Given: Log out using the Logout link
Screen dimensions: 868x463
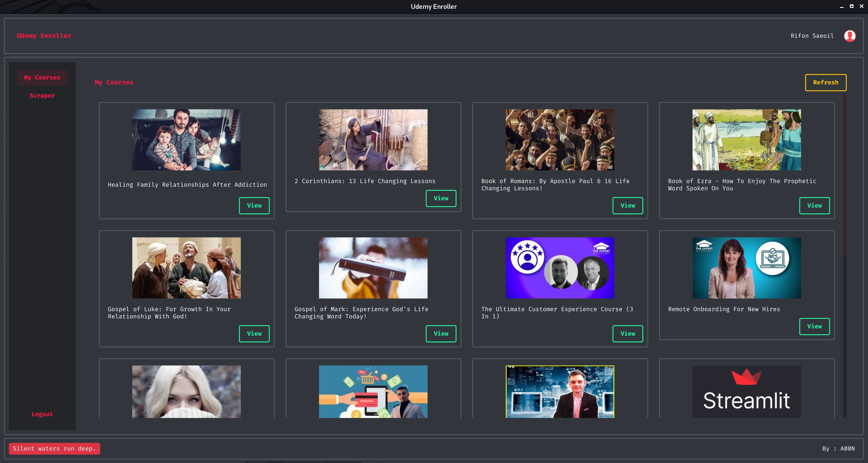Looking at the screenshot, I should click(x=42, y=414).
